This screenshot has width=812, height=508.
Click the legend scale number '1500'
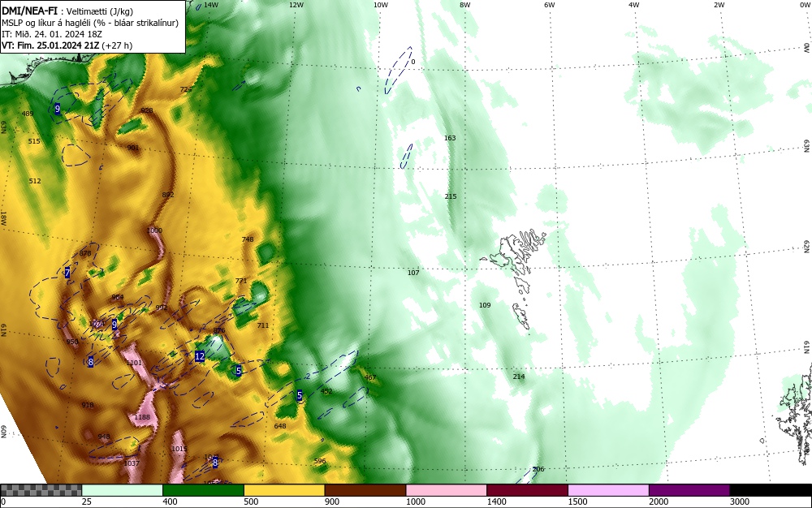(x=577, y=502)
